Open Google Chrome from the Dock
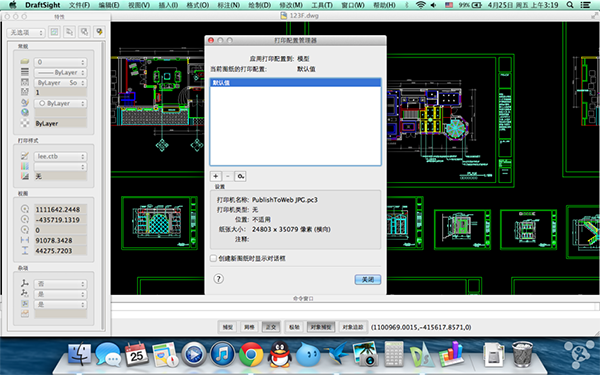The width and height of the screenshot is (600, 375). (251, 354)
